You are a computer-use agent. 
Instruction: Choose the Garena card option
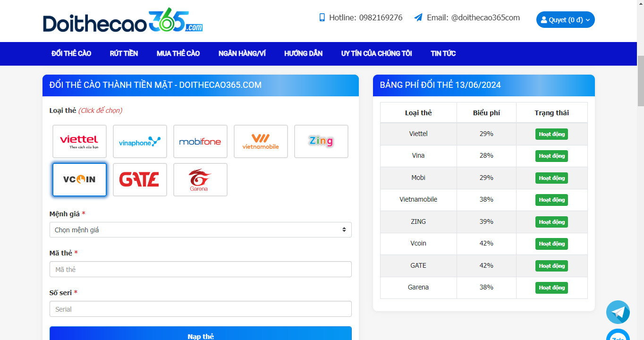200,179
